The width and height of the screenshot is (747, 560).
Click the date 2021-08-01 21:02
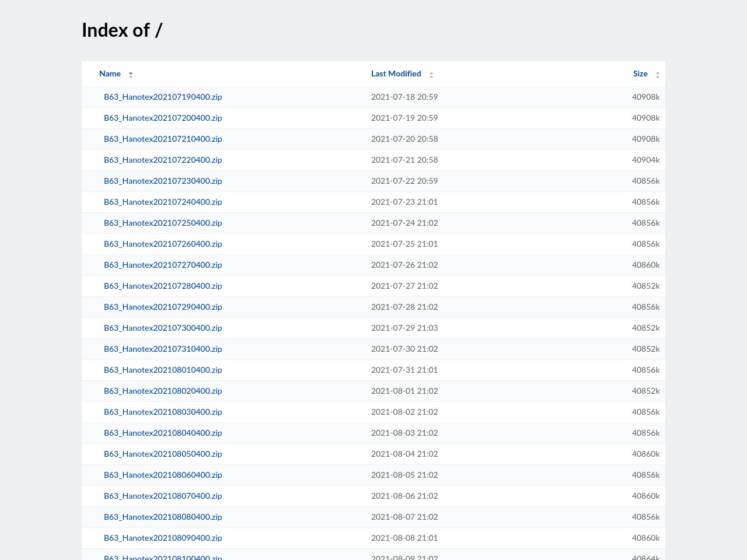coord(404,391)
